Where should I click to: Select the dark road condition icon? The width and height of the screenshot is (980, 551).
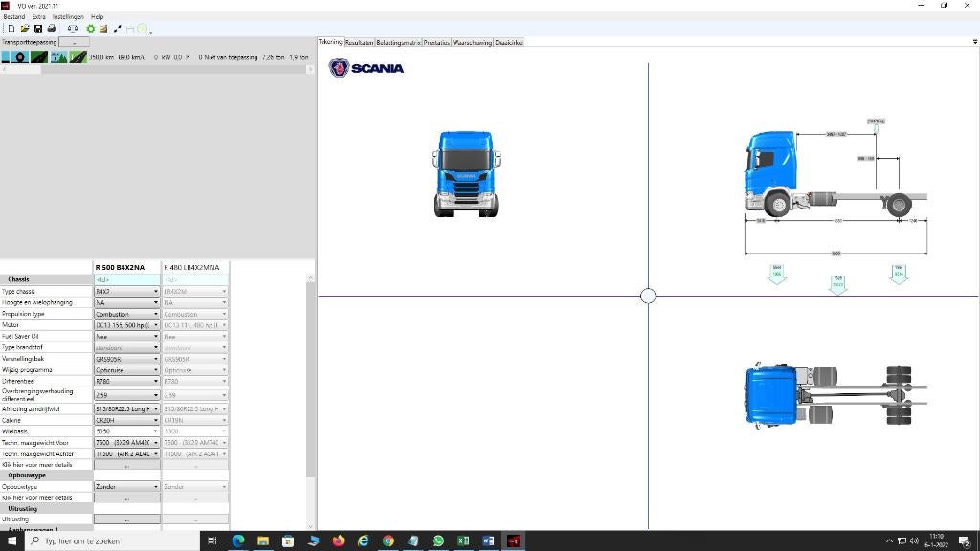39,56
